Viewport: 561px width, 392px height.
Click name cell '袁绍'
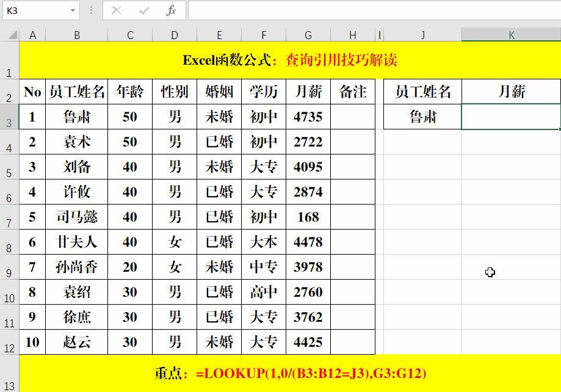(76, 292)
